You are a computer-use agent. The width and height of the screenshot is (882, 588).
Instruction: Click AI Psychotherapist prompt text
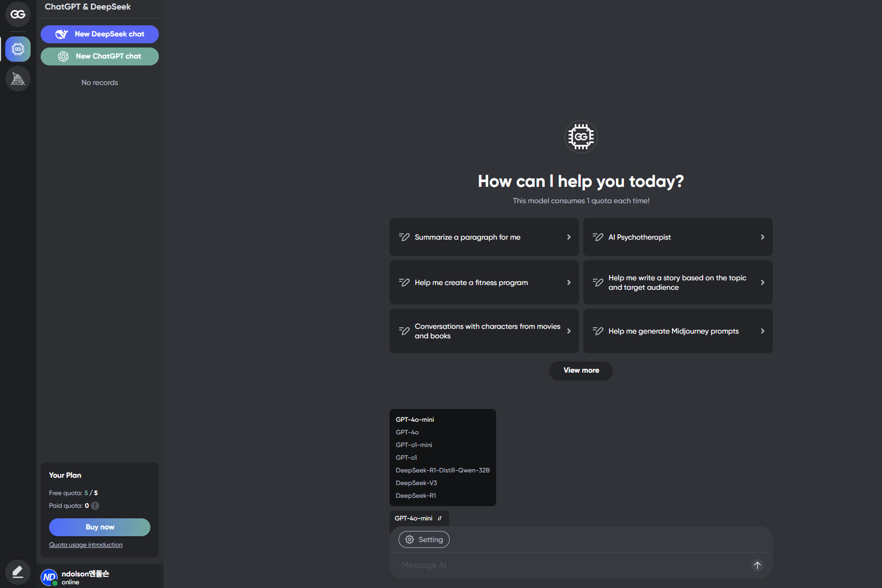pyautogui.click(x=640, y=237)
